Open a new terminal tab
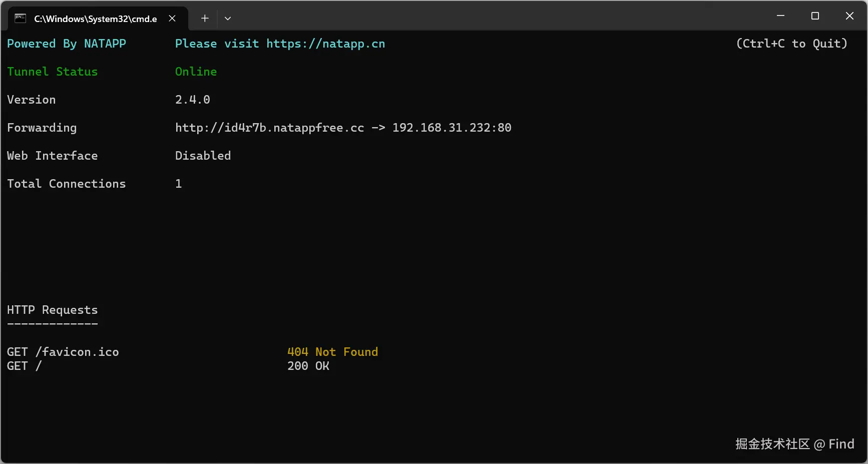Image resolution: width=868 pixels, height=464 pixels. click(x=205, y=19)
